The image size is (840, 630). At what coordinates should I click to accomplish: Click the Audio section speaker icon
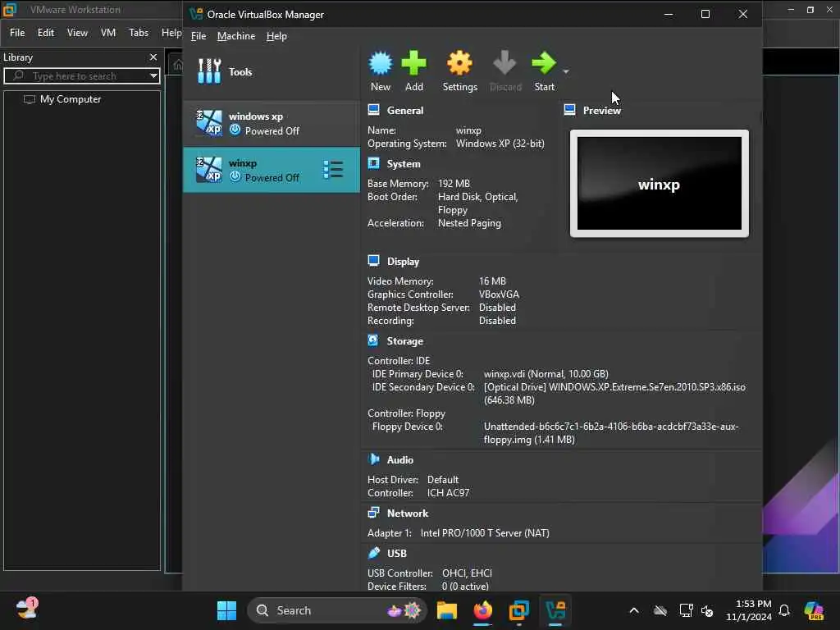click(x=373, y=459)
